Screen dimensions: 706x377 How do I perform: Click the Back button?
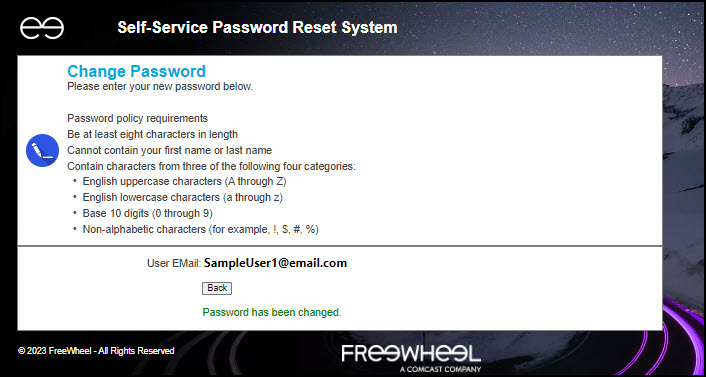(x=217, y=288)
